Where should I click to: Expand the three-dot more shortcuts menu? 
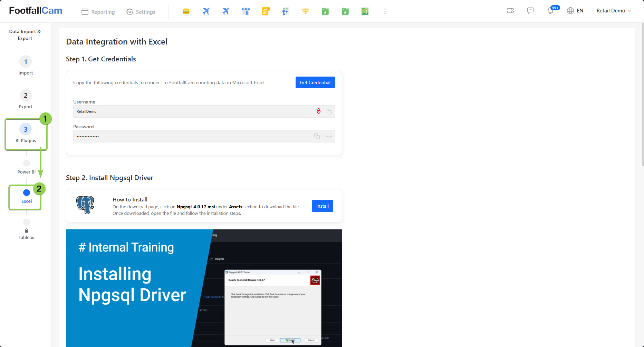(385, 11)
